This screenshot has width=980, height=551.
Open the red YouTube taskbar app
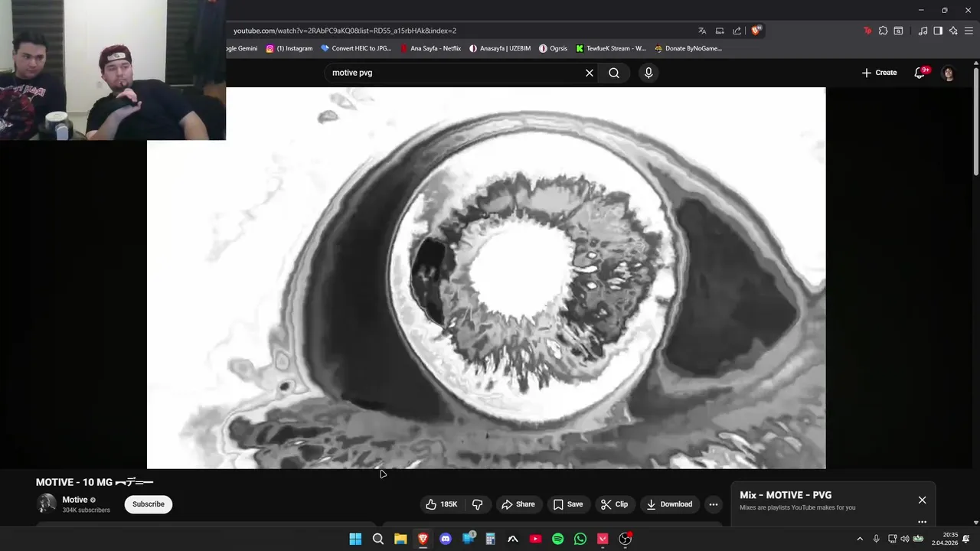coord(535,539)
